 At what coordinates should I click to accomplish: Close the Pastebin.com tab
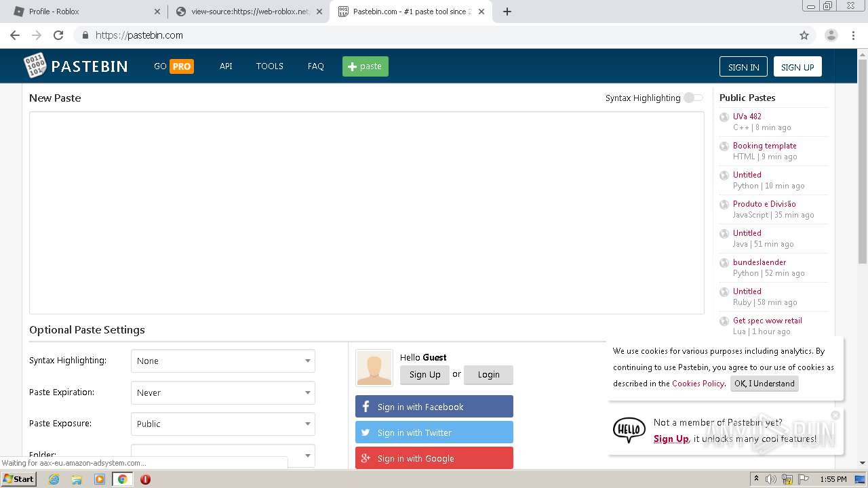(481, 12)
